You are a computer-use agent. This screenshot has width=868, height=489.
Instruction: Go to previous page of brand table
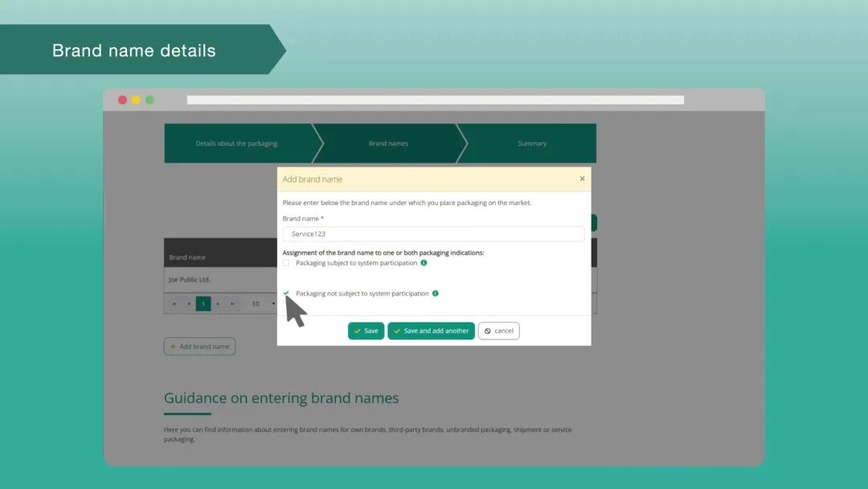point(189,303)
